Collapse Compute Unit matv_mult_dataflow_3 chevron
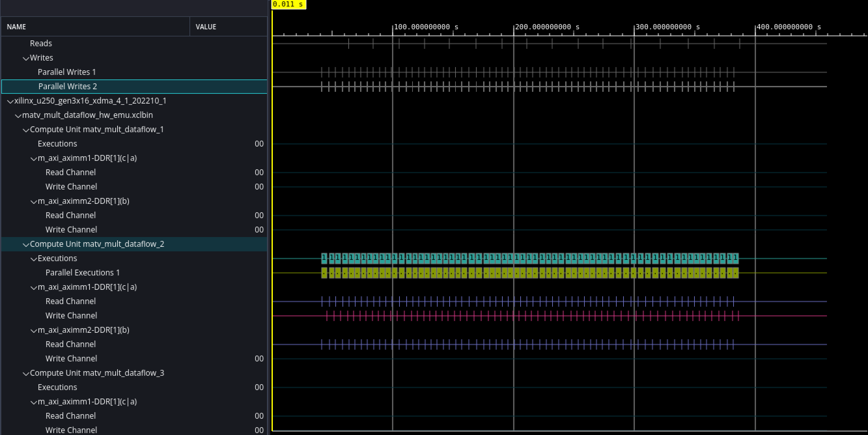This screenshot has height=435, width=868. click(26, 374)
